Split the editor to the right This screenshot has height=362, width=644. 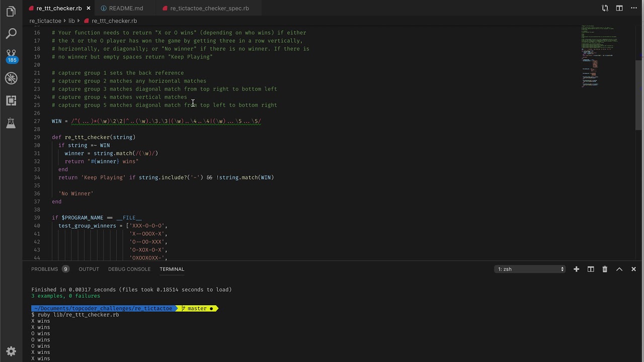pyautogui.click(x=619, y=8)
